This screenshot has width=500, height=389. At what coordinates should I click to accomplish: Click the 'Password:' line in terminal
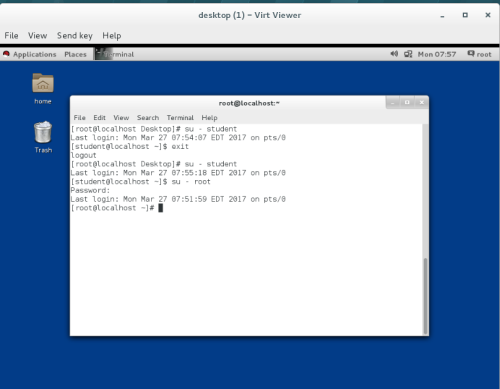(90, 190)
